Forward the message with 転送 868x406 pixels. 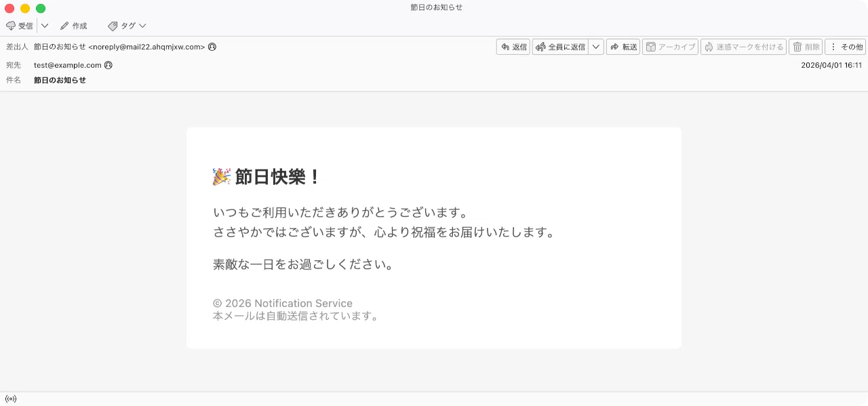point(623,47)
